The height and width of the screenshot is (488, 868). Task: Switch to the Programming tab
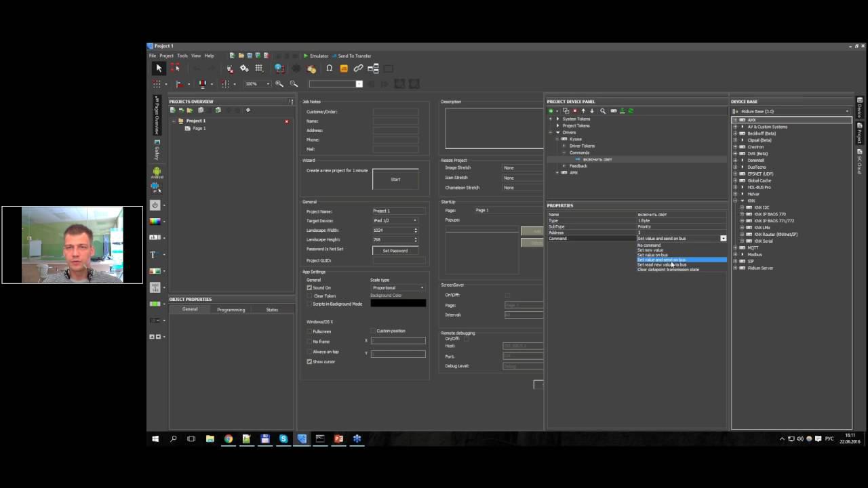(231, 310)
